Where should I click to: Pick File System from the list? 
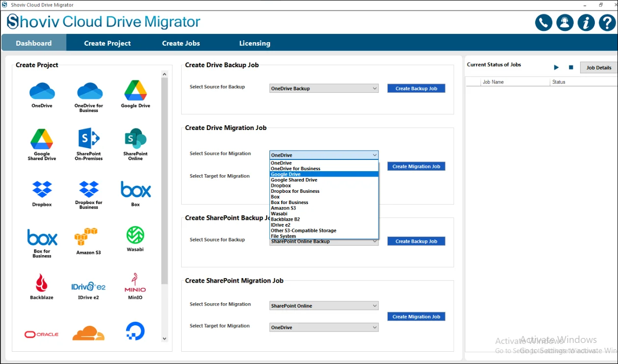click(x=324, y=236)
